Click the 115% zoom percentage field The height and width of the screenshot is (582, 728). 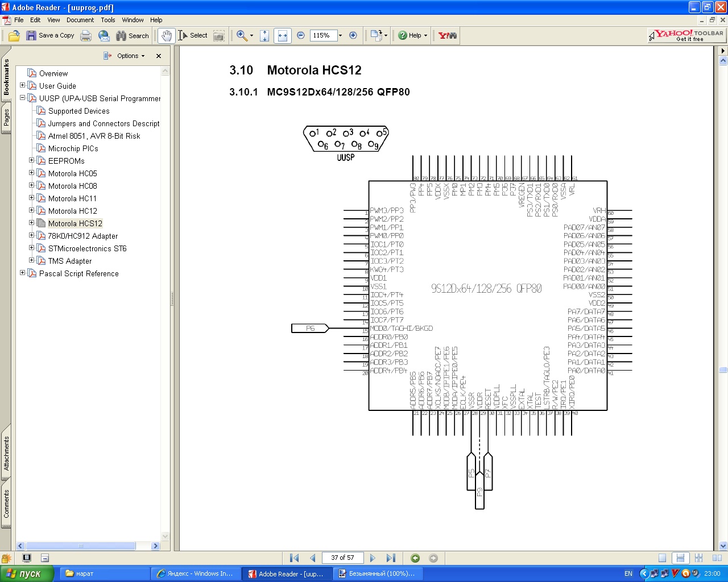[324, 36]
